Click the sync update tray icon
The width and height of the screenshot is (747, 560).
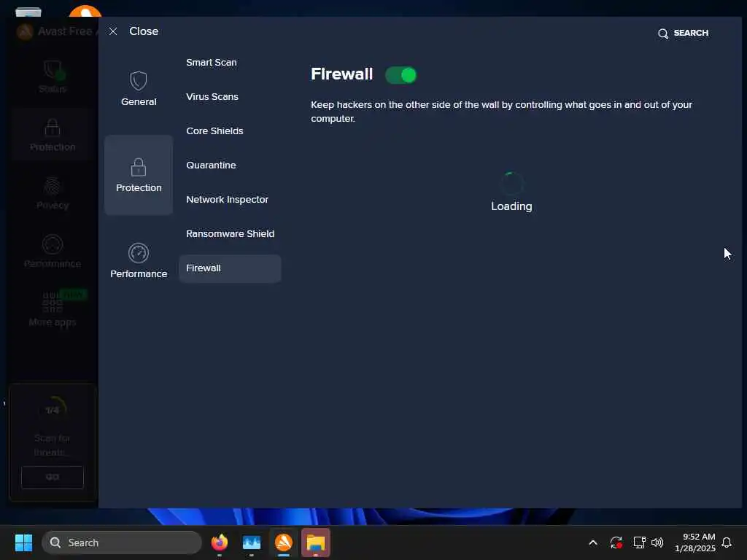(616, 542)
